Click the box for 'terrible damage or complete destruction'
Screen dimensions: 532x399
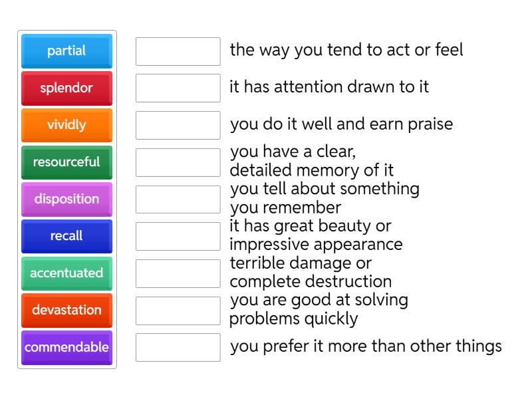tap(178, 273)
